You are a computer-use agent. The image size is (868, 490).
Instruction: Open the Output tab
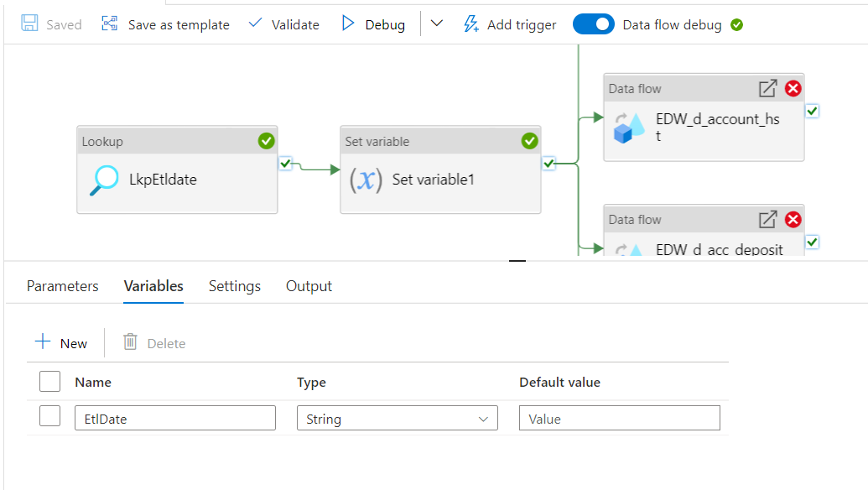[308, 285]
